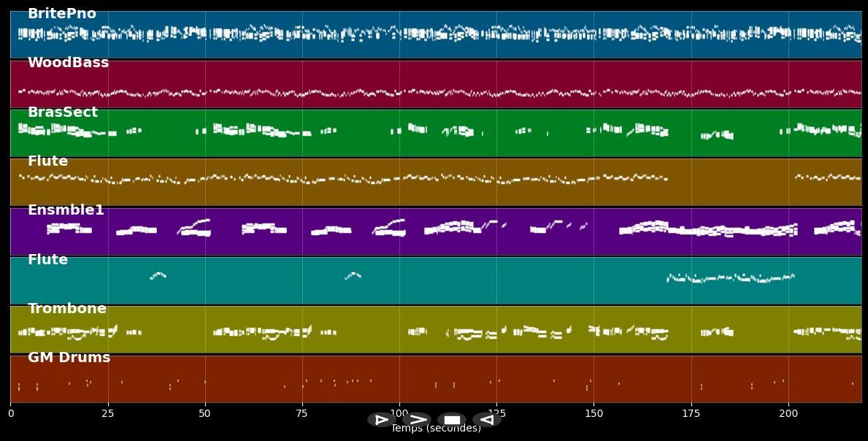Click the left-pointing triangle rewind button
868x441 pixels.
(486, 420)
